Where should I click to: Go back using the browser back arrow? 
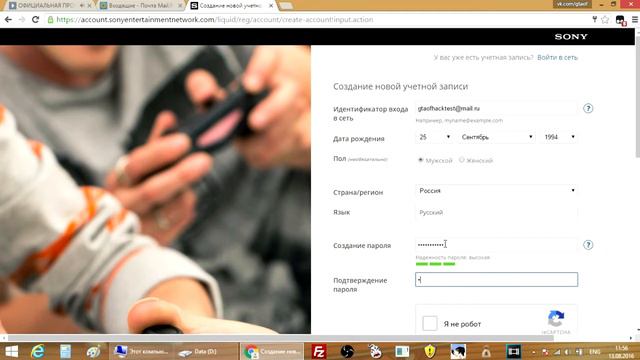[8, 19]
